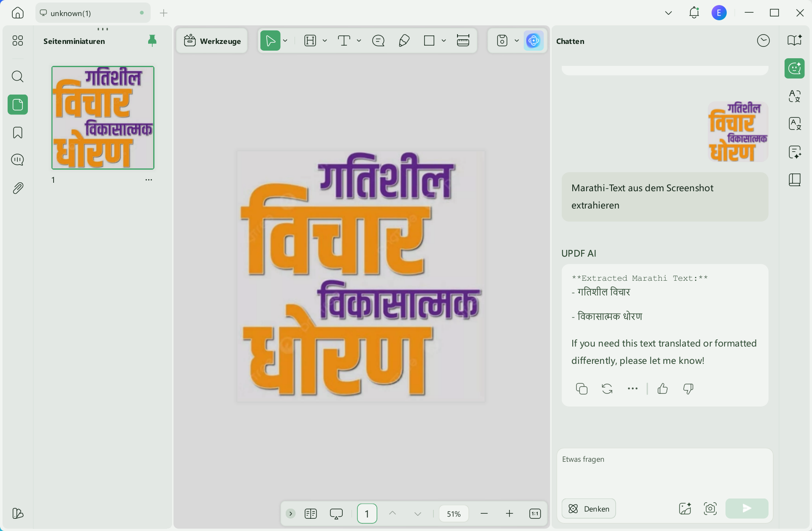Open the attachments paperclip panel

point(17,188)
